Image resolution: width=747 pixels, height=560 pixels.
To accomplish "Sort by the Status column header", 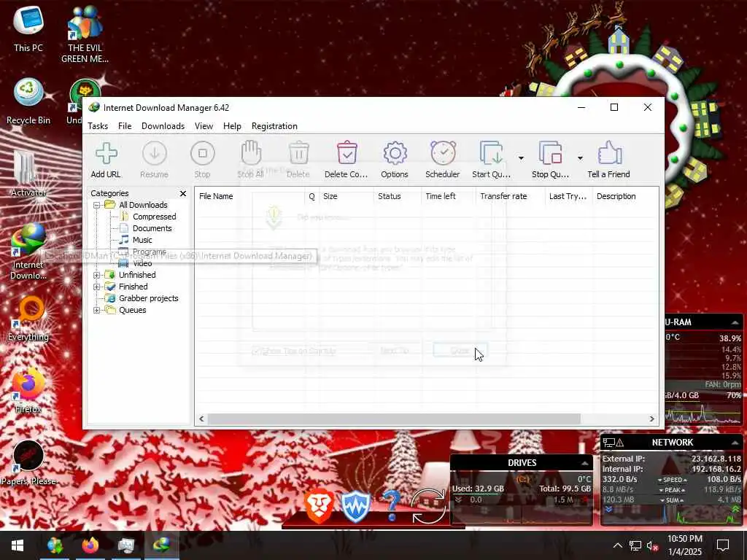I will [x=398, y=196].
